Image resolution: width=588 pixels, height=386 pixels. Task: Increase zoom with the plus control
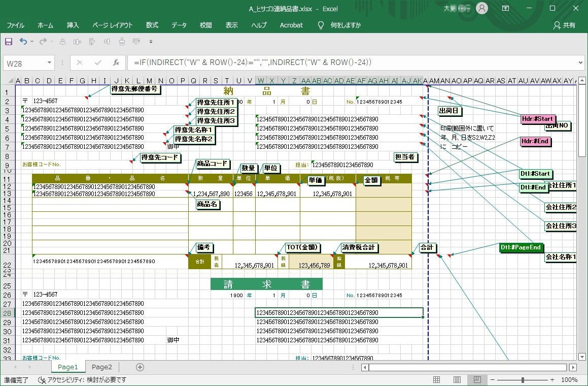click(x=552, y=379)
